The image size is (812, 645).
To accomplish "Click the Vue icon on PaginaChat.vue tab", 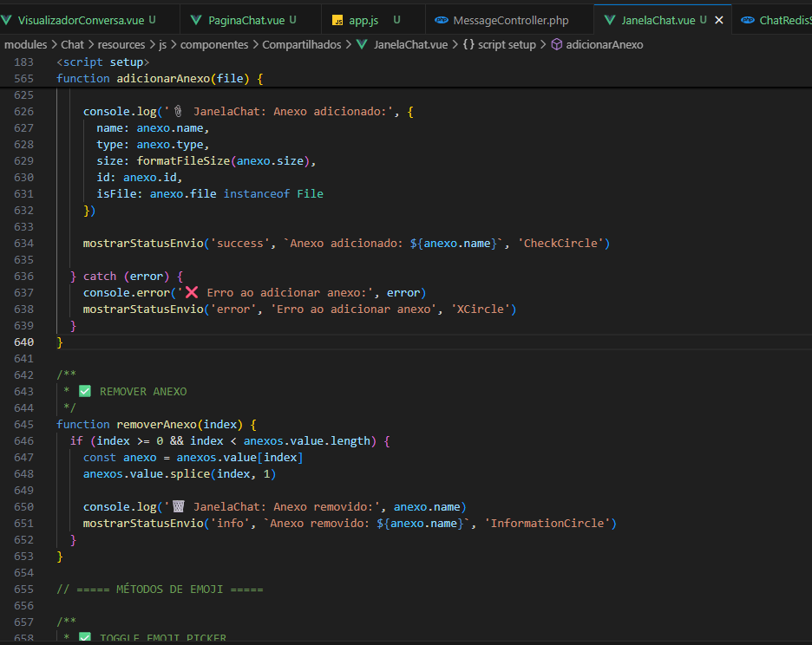I will click(x=197, y=20).
